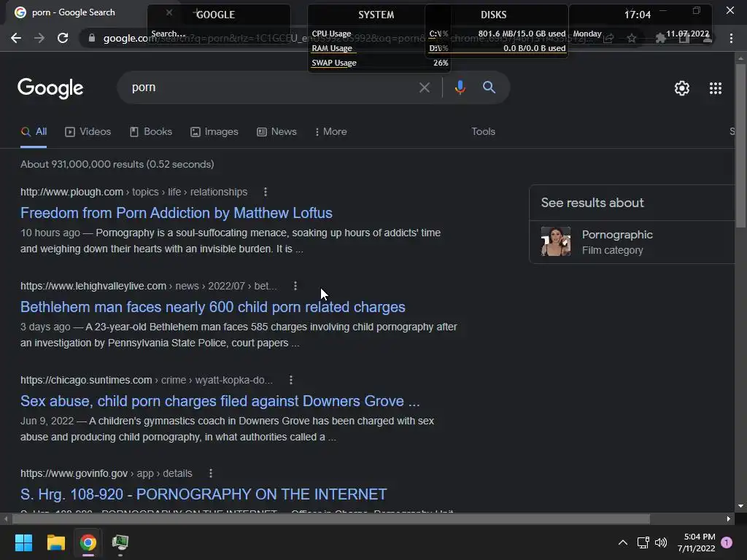
Task: Show hidden system tray icons
Action: pyautogui.click(x=623, y=542)
